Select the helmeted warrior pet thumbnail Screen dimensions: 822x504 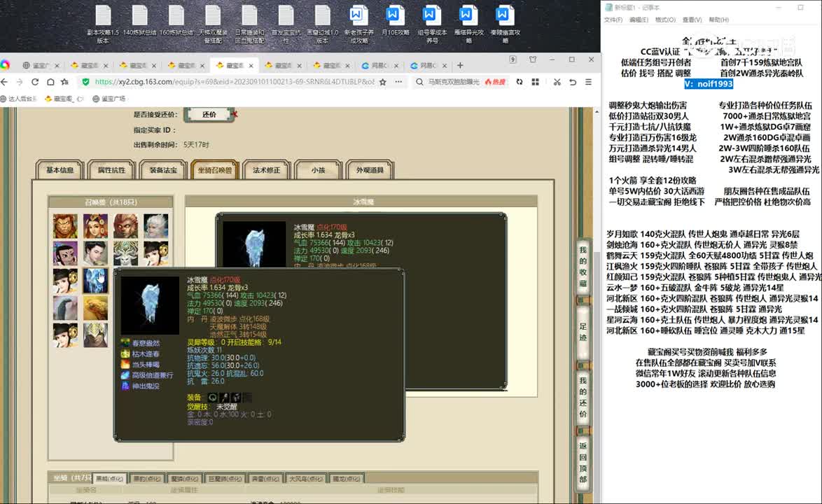pos(95,335)
